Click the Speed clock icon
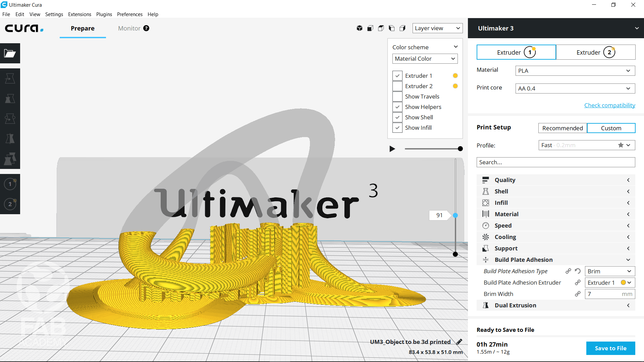 pos(486,226)
